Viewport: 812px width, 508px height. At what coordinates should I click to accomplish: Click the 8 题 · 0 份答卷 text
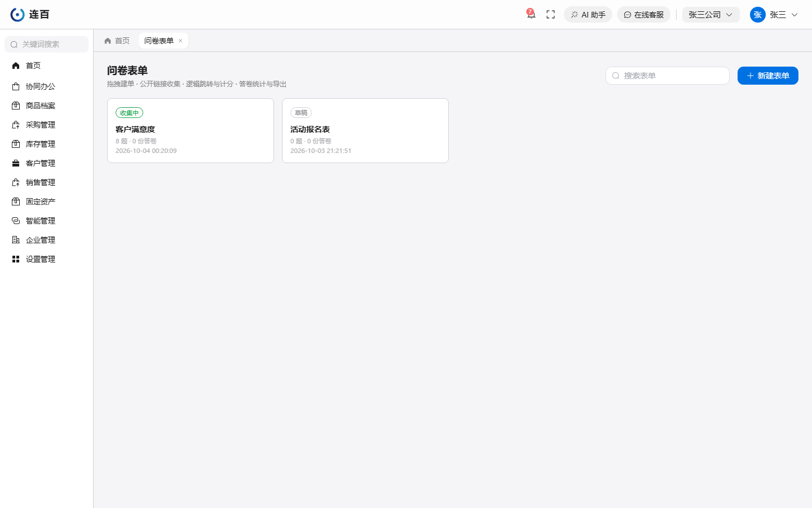(136, 141)
